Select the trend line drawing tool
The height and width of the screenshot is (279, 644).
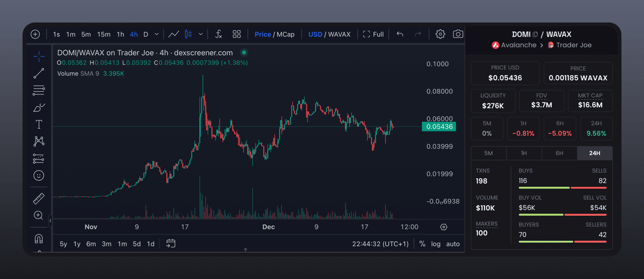point(39,74)
